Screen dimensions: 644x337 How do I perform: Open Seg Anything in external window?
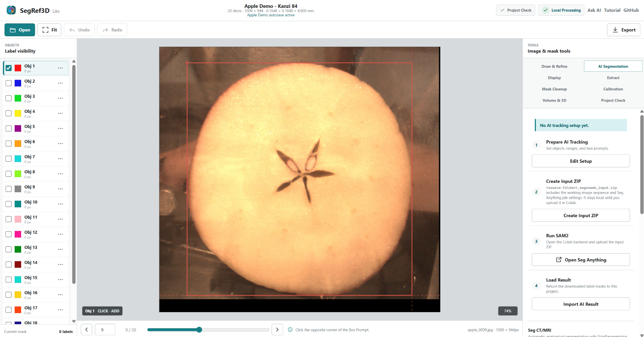581,260
